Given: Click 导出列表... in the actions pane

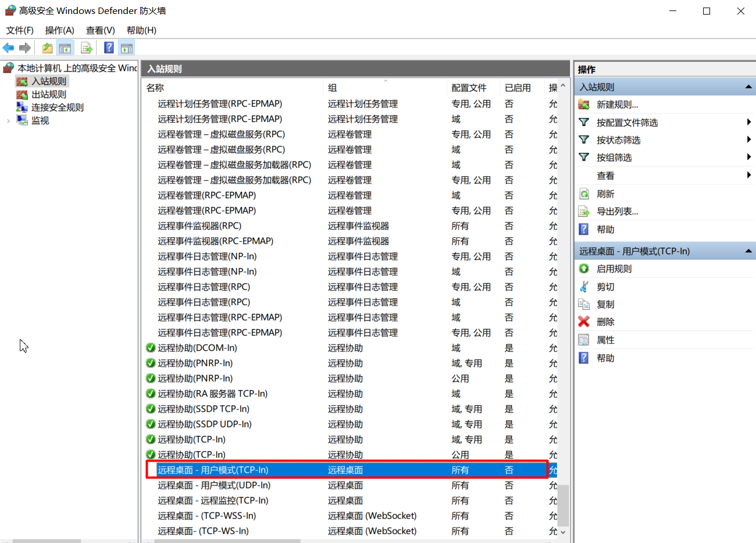Looking at the screenshot, I should click(617, 212).
